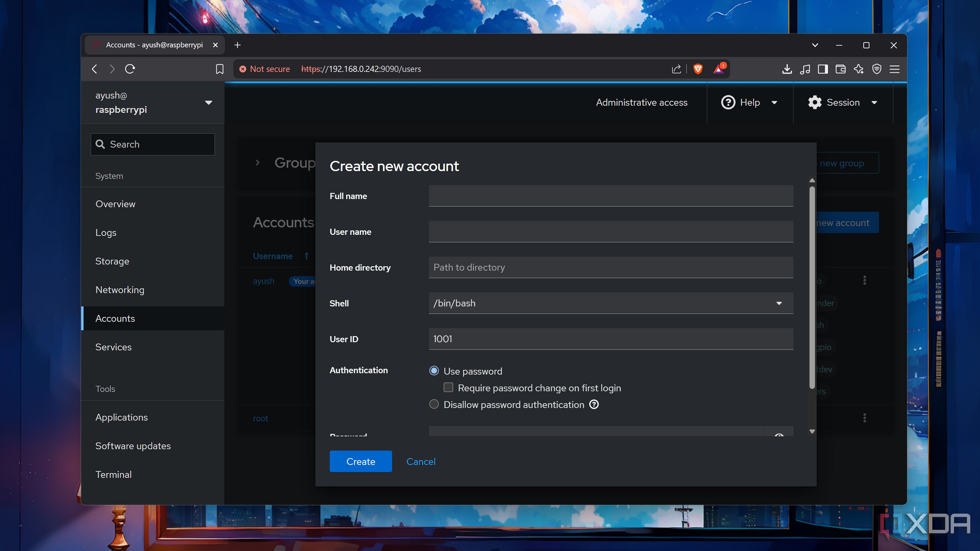
Task: Click Cancel in the dialog
Action: coord(421,461)
